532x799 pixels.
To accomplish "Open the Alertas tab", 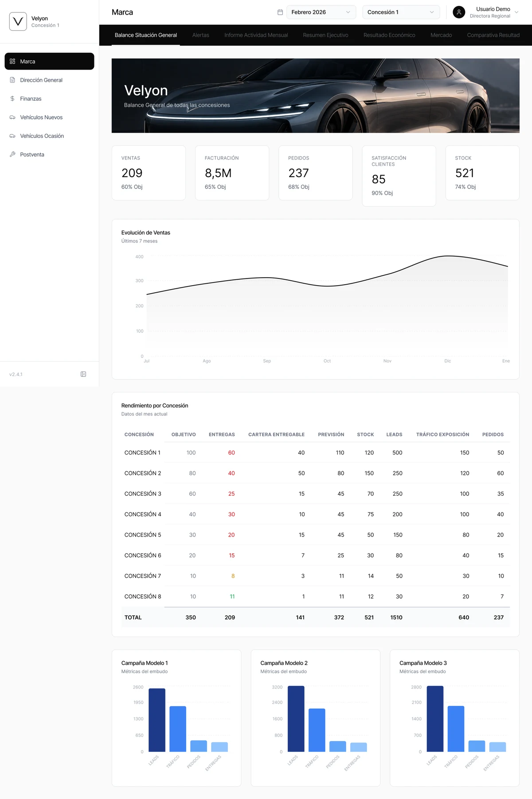I will [x=201, y=35].
